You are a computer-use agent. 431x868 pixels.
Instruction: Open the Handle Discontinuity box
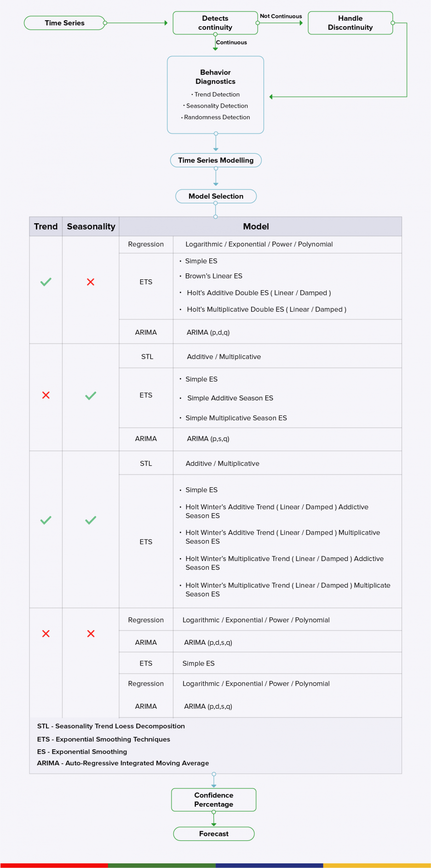point(350,23)
